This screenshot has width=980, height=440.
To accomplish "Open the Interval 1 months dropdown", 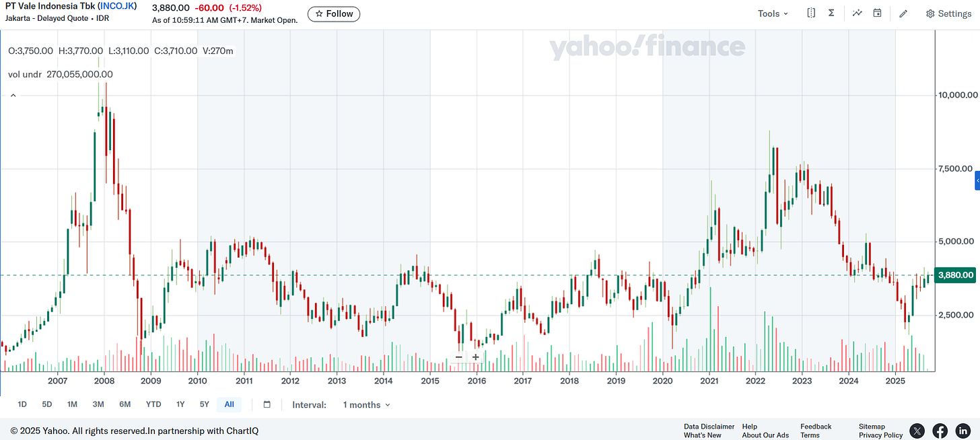I will (366, 405).
